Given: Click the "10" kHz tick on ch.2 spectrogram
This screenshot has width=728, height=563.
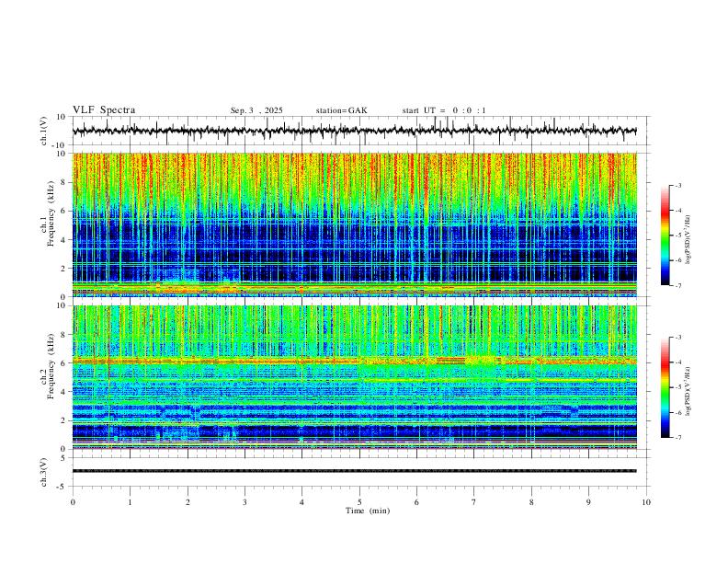Looking at the screenshot, I should coord(62,305).
